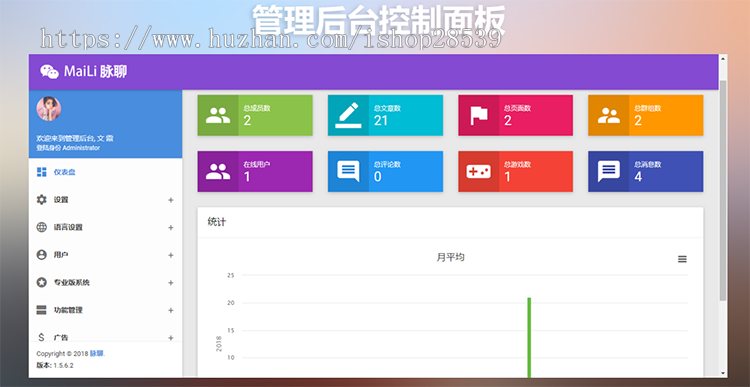Click the Administrator login identity text

click(x=68, y=148)
